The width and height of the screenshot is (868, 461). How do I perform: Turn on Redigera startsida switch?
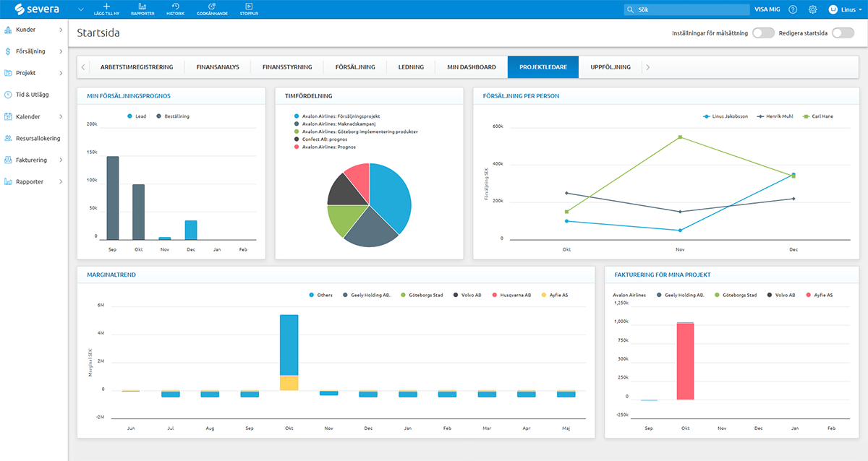click(842, 33)
